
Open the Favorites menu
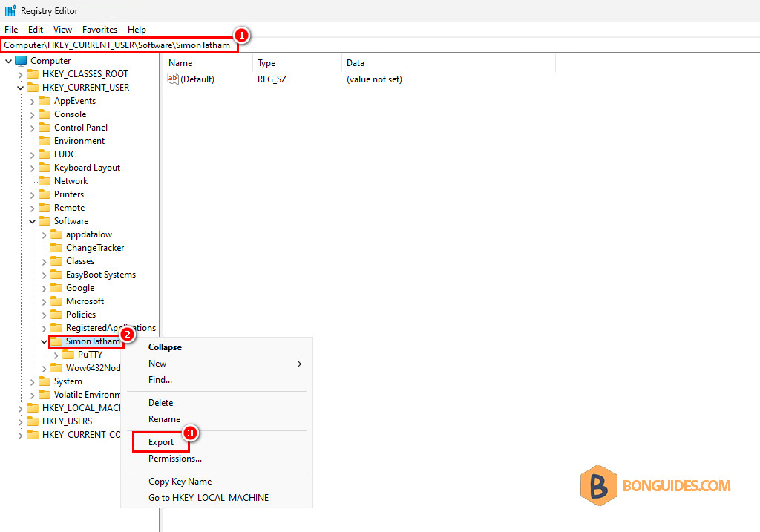(x=100, y=30)
